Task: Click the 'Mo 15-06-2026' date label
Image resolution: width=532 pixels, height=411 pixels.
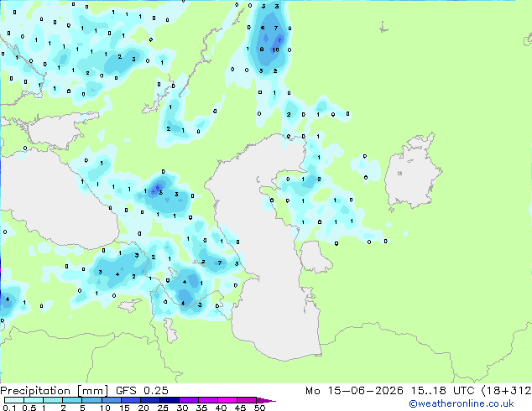Action: [x=354, y=391]
